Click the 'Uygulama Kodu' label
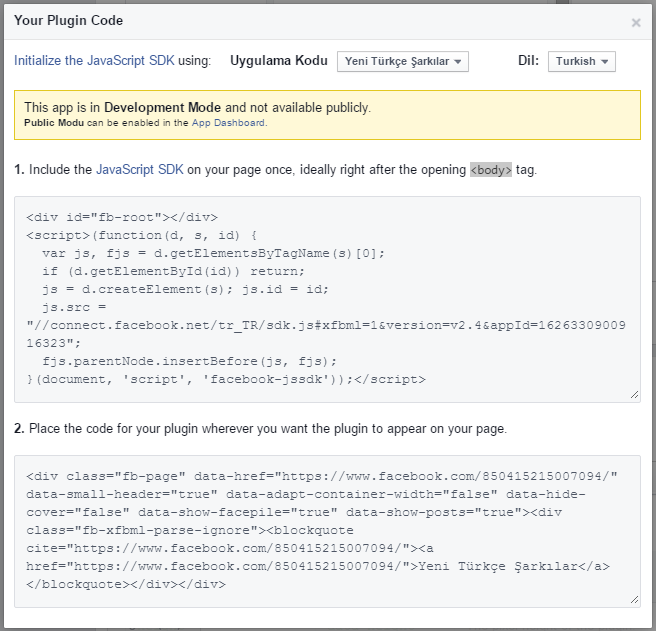The height and width of the screenshot is (631, 656). pos(279,61)
